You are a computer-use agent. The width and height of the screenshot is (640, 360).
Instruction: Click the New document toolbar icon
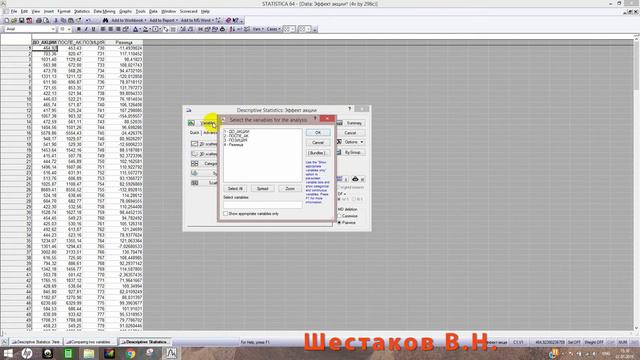(x=7, y=20)
